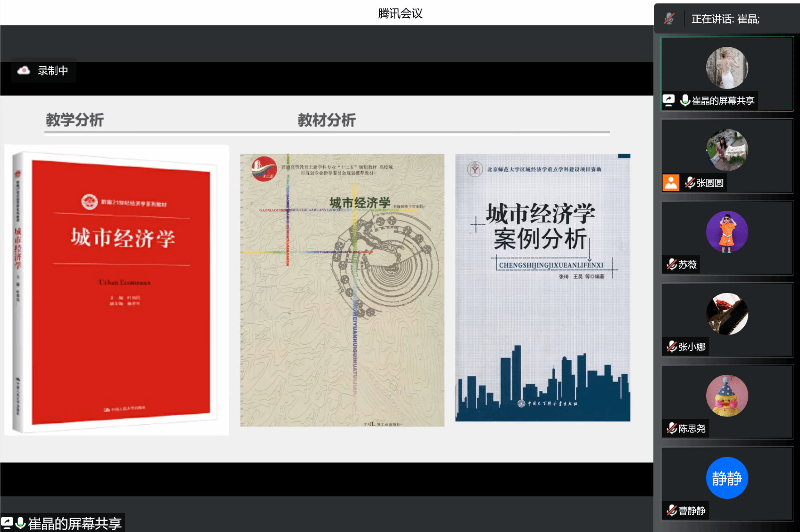Click muted mic icon next to 张小娜

(671, 347)
